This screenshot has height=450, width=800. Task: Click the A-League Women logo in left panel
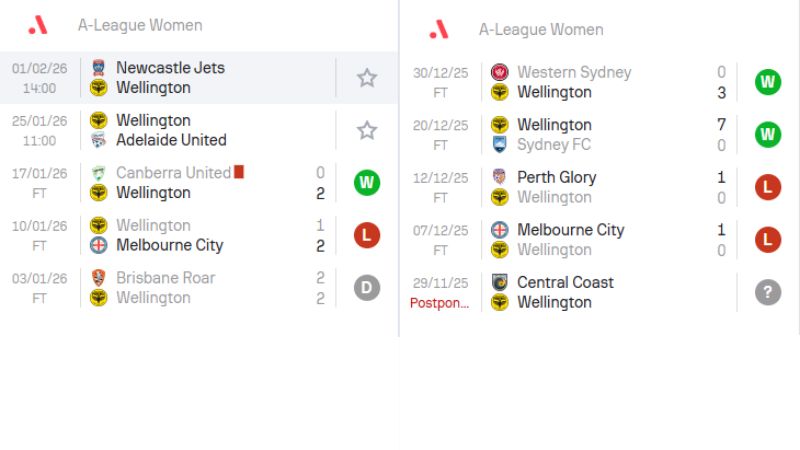pyautogui.click(x=38, y=25)
